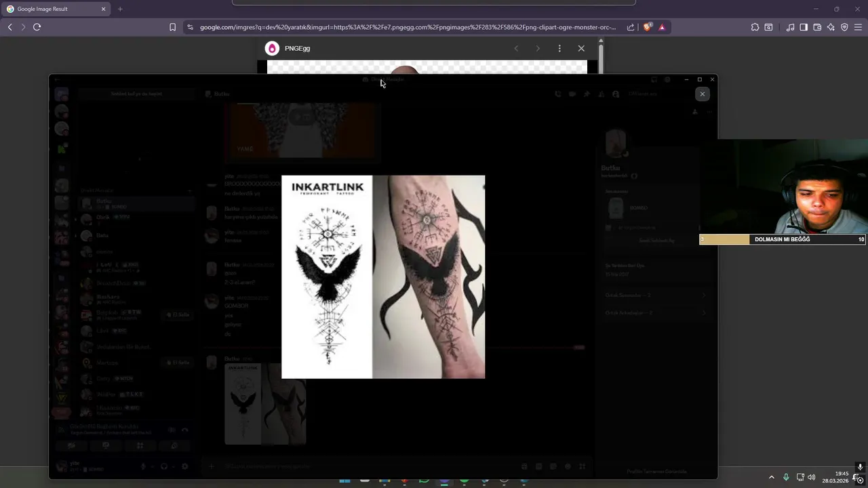Focus the google.com/imgres address bar
Viewport: 868px width, 488px height.
[x=408, y=27]
